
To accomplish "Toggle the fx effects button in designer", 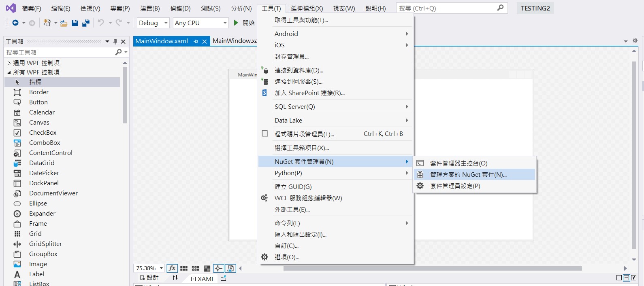I will click(x=172, y=268).
